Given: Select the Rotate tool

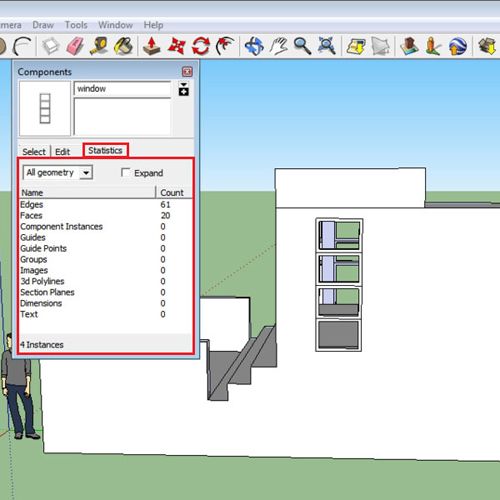Looking at the screenshot, I should click(201, 46).
